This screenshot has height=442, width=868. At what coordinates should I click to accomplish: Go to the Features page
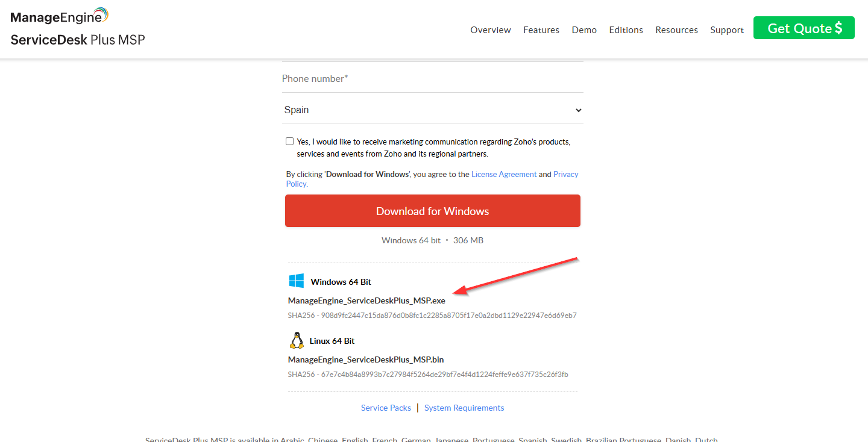(541, 30)
